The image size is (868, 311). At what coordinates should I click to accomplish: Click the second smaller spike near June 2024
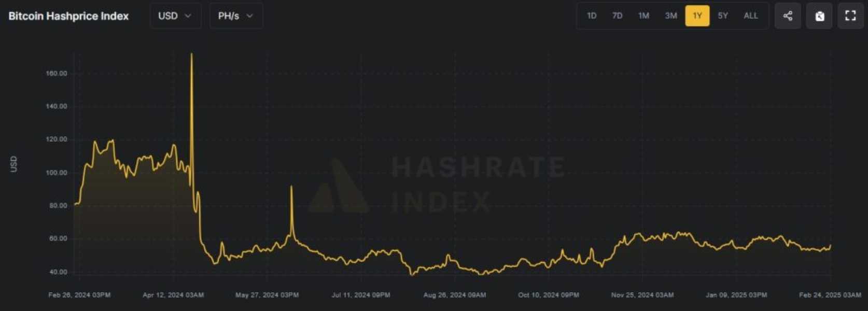click(x=291, y=187)
